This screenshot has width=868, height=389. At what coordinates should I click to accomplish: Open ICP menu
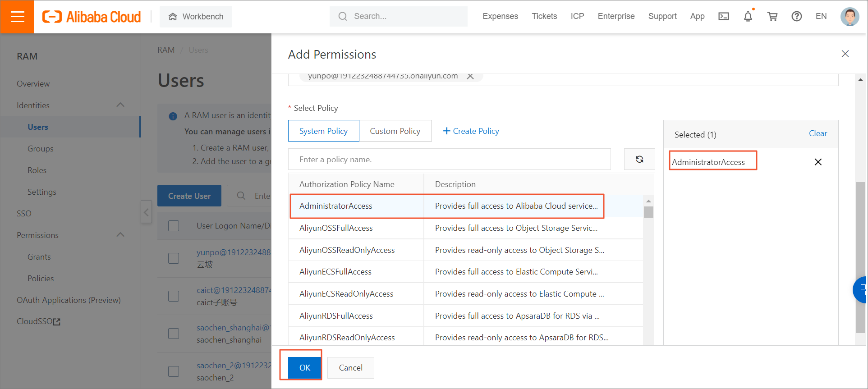[x=577, y=16]
